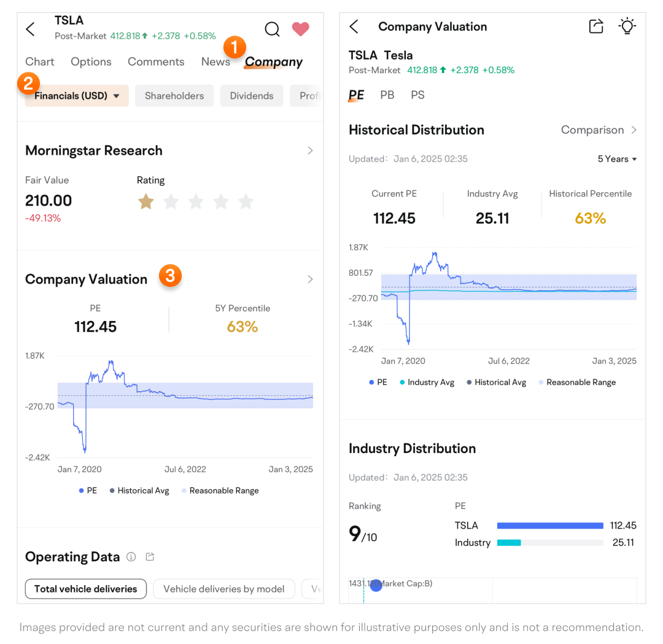Toggle Industry Avg legend series
Image resolution: width=663 pixels, height=644 pixels.
pos(427,382)
